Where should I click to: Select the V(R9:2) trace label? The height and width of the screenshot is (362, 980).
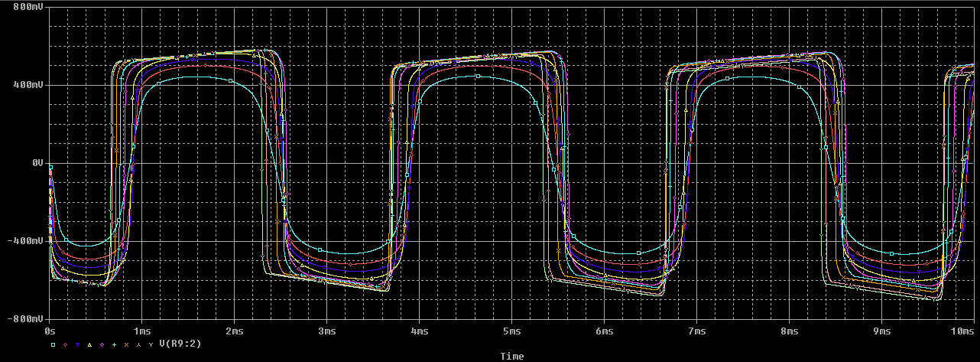(x=180, y=344)
